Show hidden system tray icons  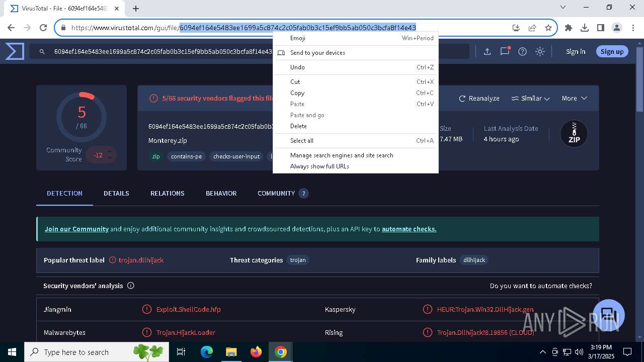[542, 352]
